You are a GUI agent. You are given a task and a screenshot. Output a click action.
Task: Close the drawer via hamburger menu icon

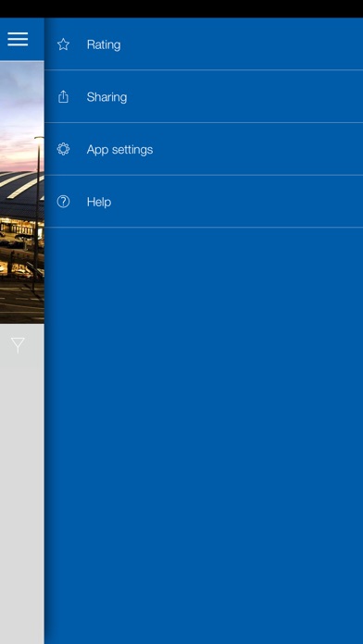18,39
